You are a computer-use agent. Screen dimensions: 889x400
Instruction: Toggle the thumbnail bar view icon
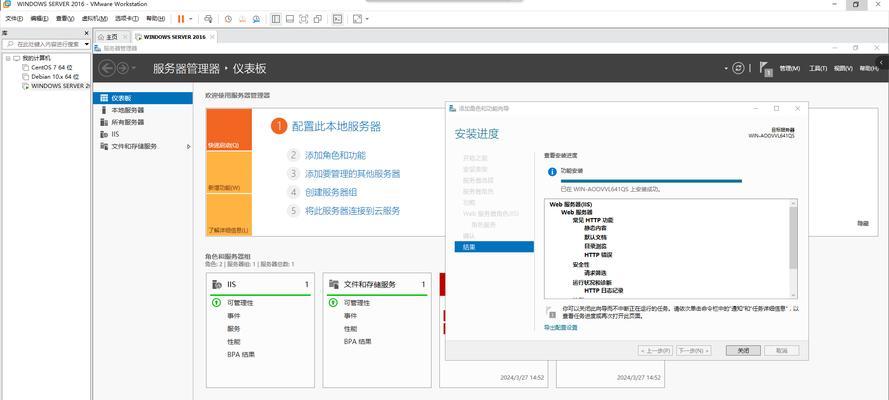(290, 19)
